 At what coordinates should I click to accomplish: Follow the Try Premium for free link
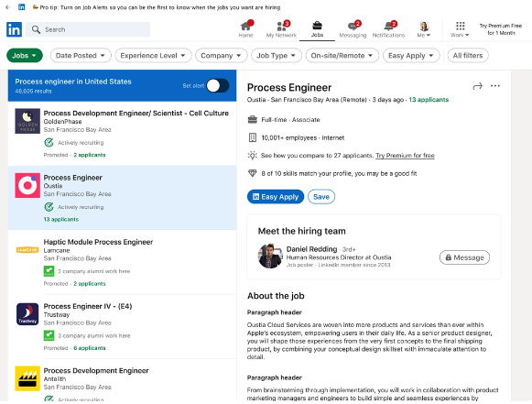tap(405, 156)
